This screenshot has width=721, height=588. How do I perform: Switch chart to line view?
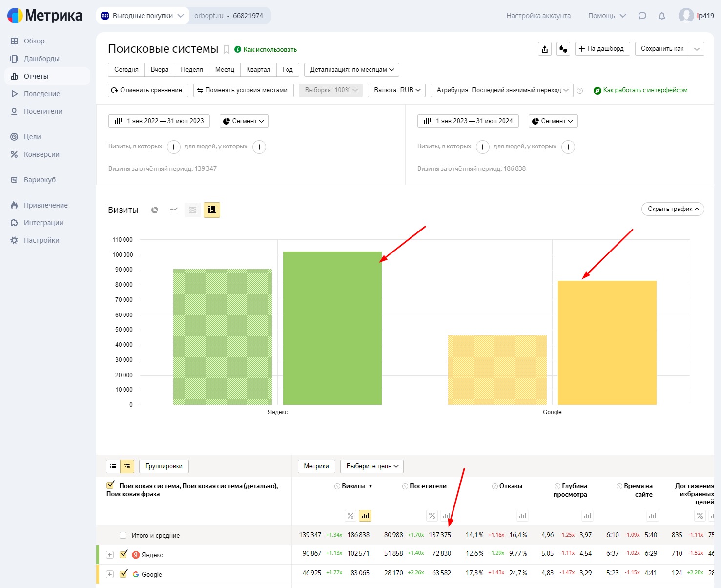(x=174, y=210)
